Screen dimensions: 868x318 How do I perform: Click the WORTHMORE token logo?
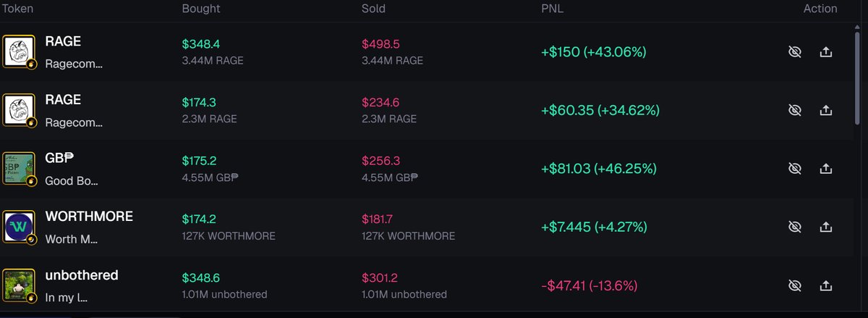(20, 227)
